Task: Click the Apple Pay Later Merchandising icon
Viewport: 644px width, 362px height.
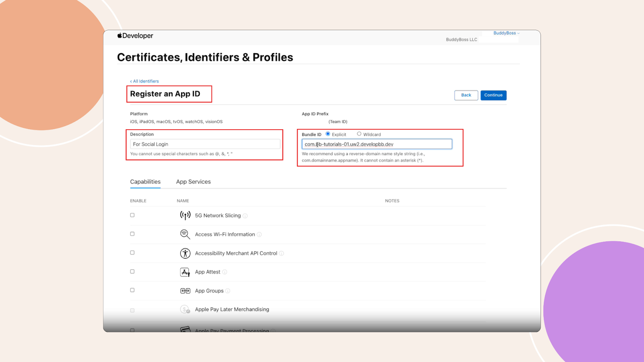Action: [x=185, y=309]
